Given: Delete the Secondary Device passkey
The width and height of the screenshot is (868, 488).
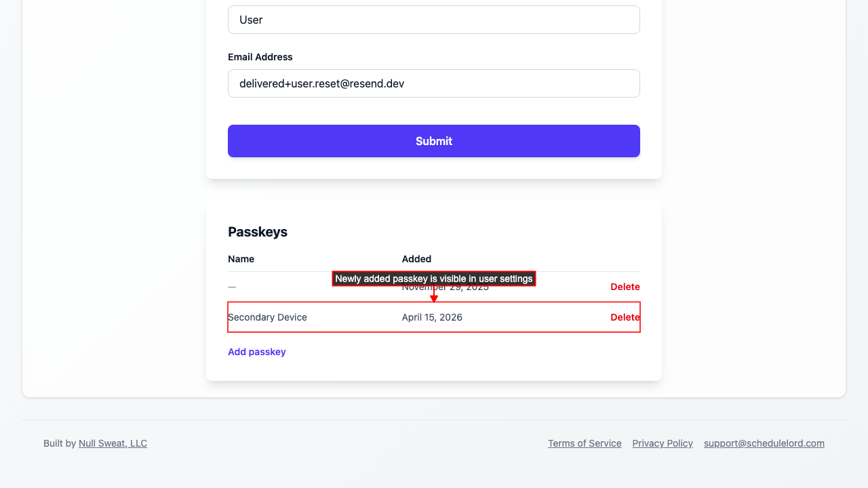Looking at the screenshot, I should 625,317.
